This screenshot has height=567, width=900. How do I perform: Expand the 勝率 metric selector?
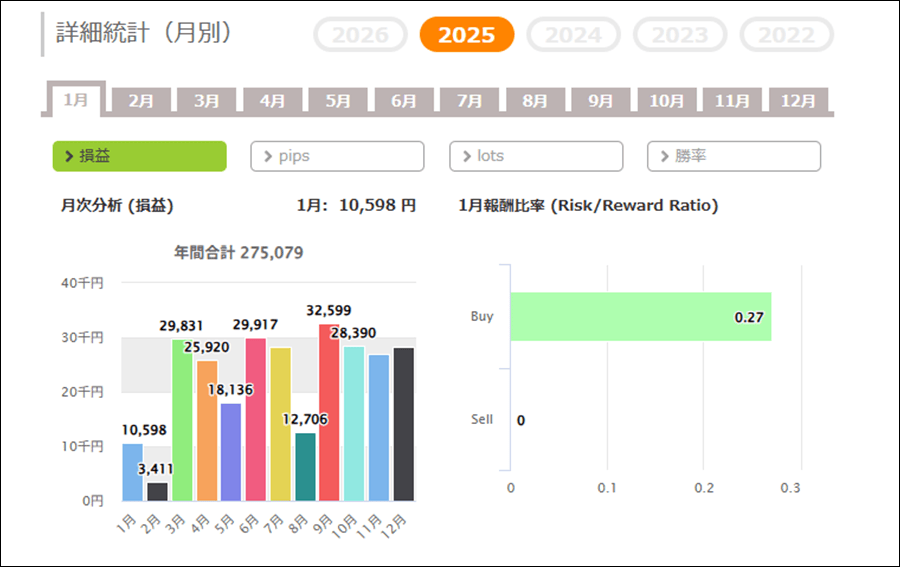pyautogui.click(x=734, y=156)
